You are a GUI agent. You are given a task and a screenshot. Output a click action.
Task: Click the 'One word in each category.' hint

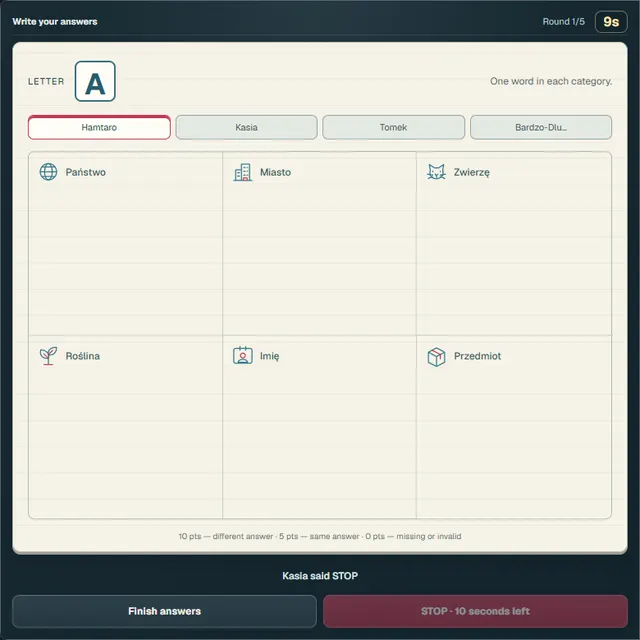pyautogui.click(x=551, y=81)
